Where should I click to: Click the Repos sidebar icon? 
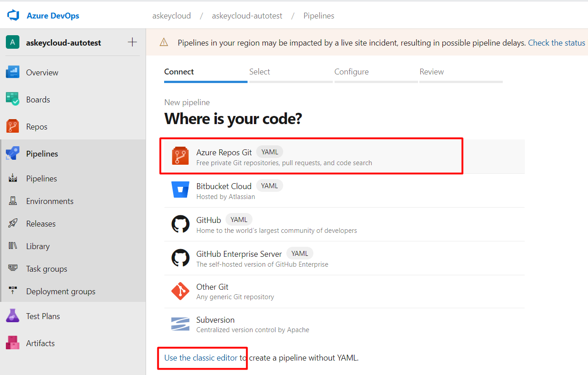[13, 126]
